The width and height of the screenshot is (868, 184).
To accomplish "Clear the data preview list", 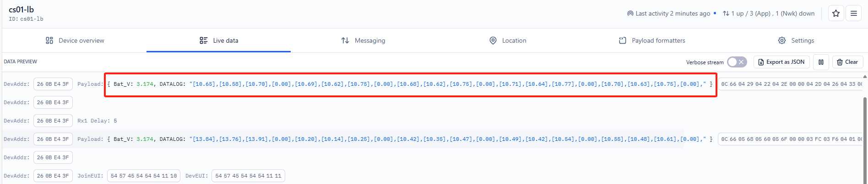I will pyautogui.click(x=848, y=62).
